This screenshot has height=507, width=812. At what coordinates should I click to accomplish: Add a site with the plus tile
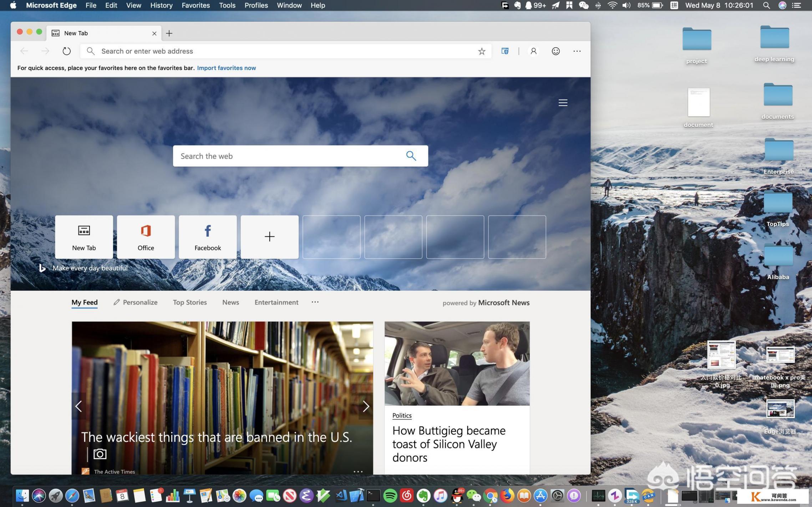[270, 237]
